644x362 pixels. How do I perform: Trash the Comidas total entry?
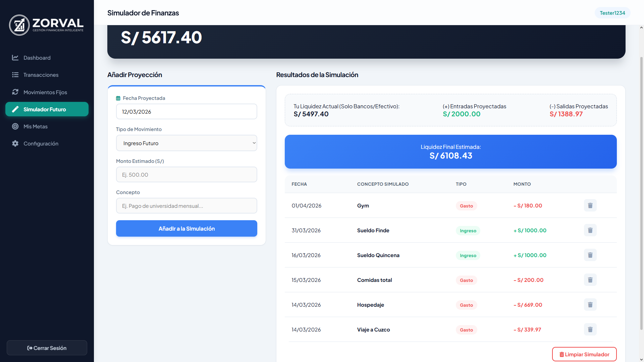click(590, 280)
